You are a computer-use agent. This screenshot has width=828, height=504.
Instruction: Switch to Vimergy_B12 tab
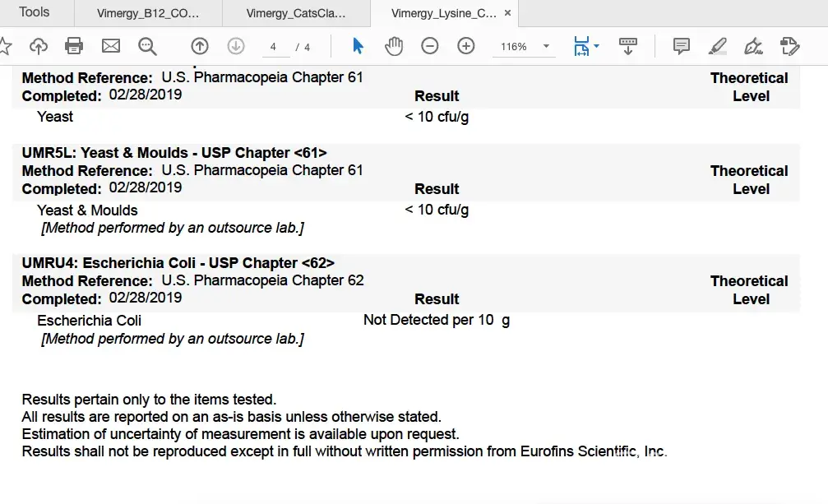pyautogui.click(x=148, y=13)
